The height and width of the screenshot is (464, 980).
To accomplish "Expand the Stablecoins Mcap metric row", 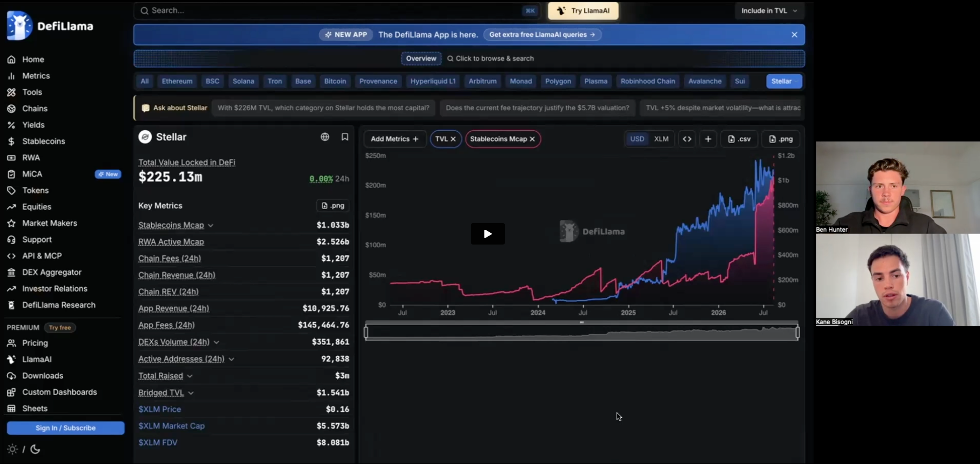I will click(211, 226).
